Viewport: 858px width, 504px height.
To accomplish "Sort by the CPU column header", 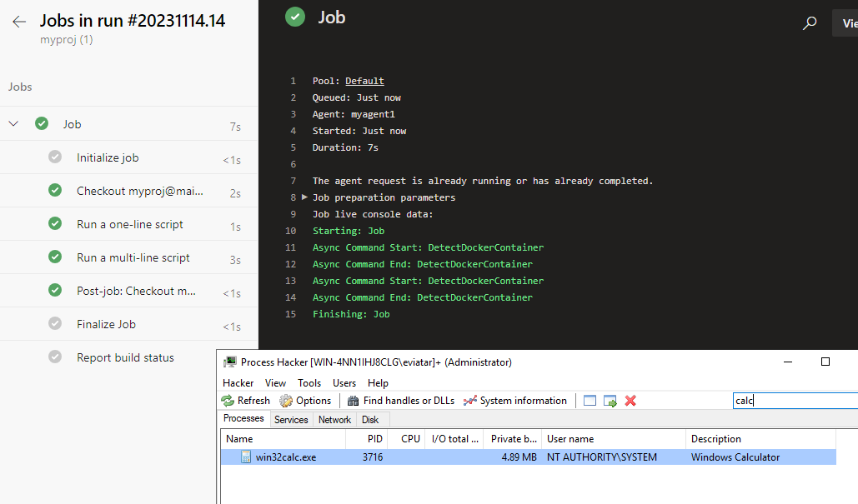I will click(x=407, y=439).
